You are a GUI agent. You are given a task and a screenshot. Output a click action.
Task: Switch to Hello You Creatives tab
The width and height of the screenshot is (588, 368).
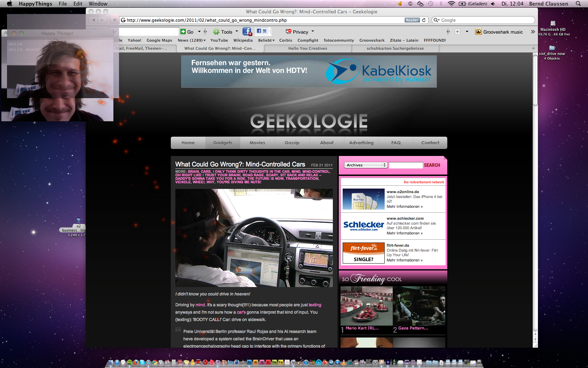[x=308, y=48]
